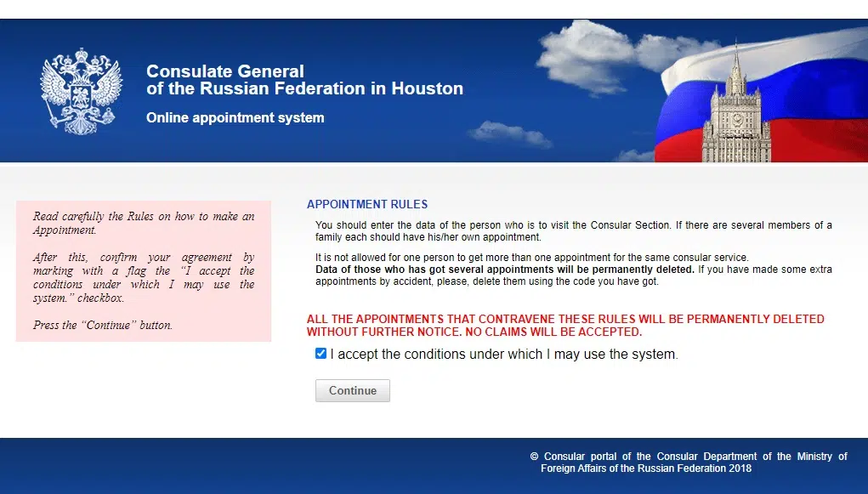Click 'It is not allowed for one person' line
The width and height of the screenshot is (868, 494).
532,258
